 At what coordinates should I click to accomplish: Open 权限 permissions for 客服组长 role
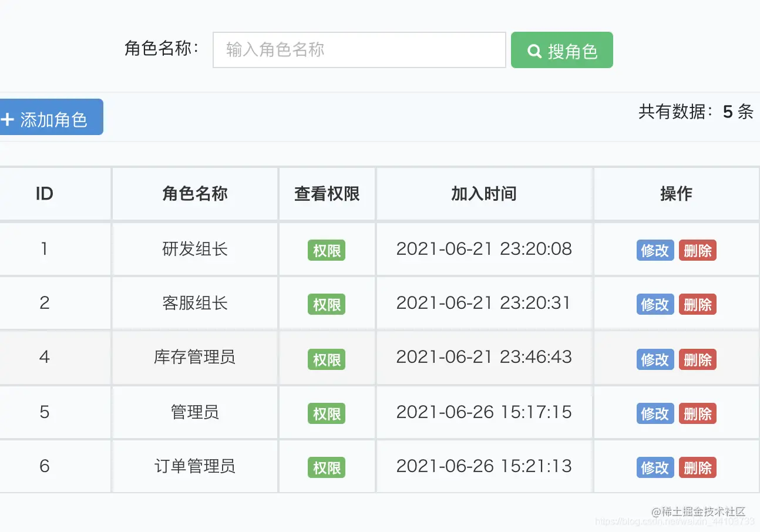(x=327, y=304)
